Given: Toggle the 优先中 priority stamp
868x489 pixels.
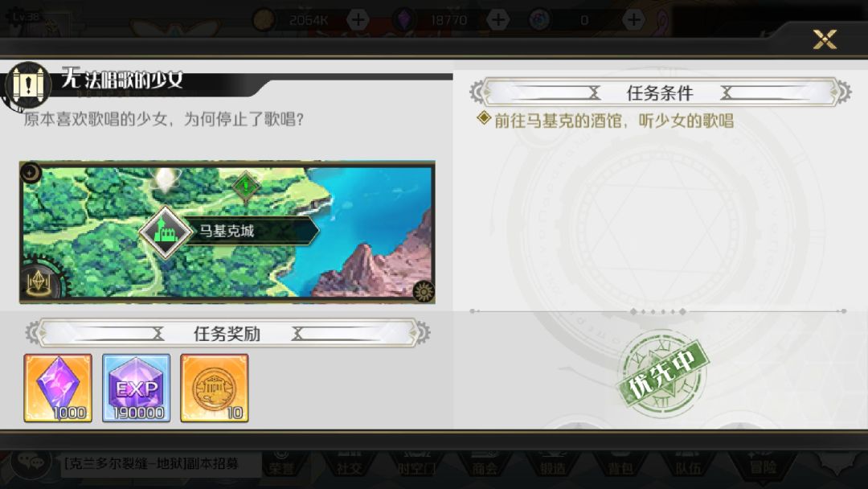Looking at the screenshot, I should click(x=662, y=372).
